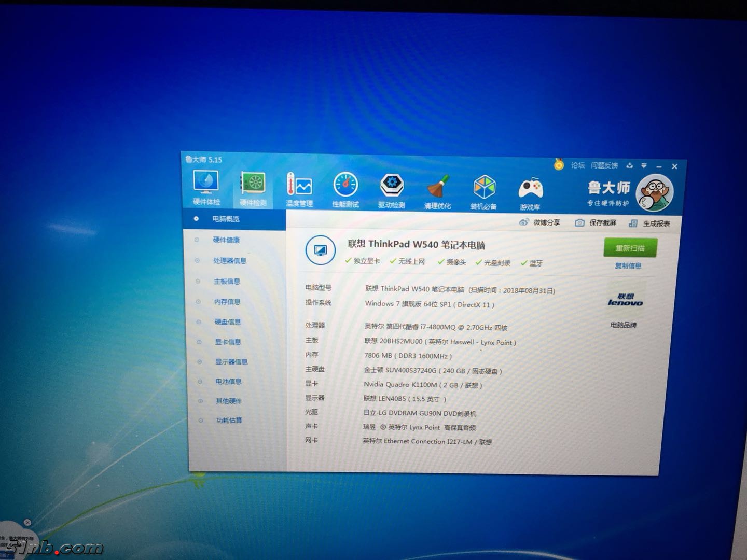
Task: Open 装机必备 software cube icon
Action: 484,190
